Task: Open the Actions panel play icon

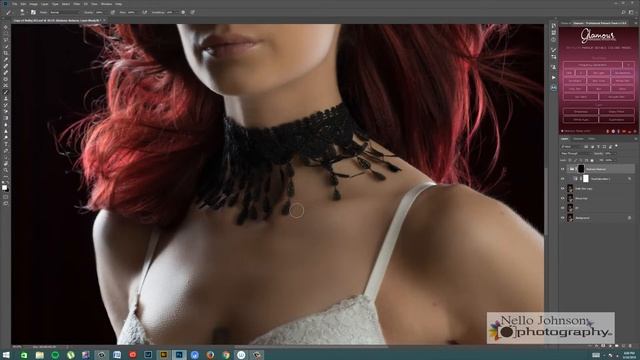Action: (x=553, y=78)
